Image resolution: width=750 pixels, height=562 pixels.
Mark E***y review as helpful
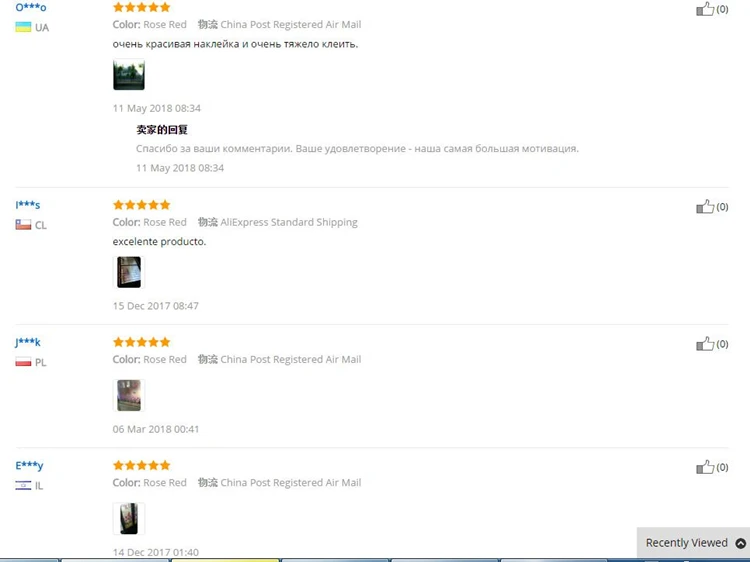pyautogui.click(x=705, y=467)
